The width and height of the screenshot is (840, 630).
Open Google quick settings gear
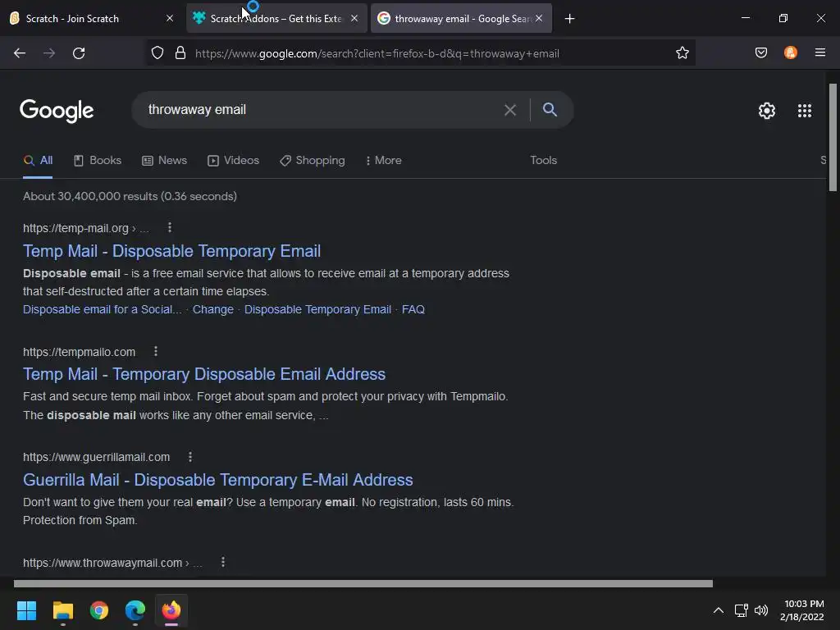(x=767, y=111)
